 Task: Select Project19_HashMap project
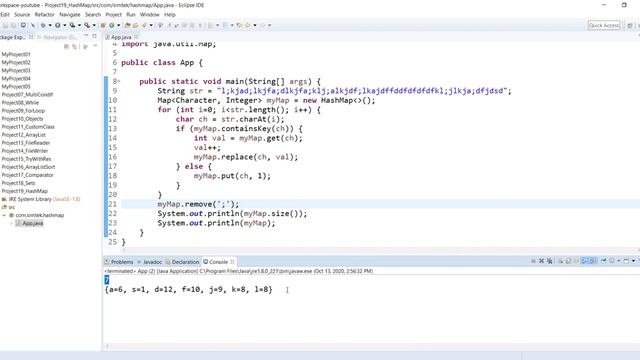click(24, 191)
